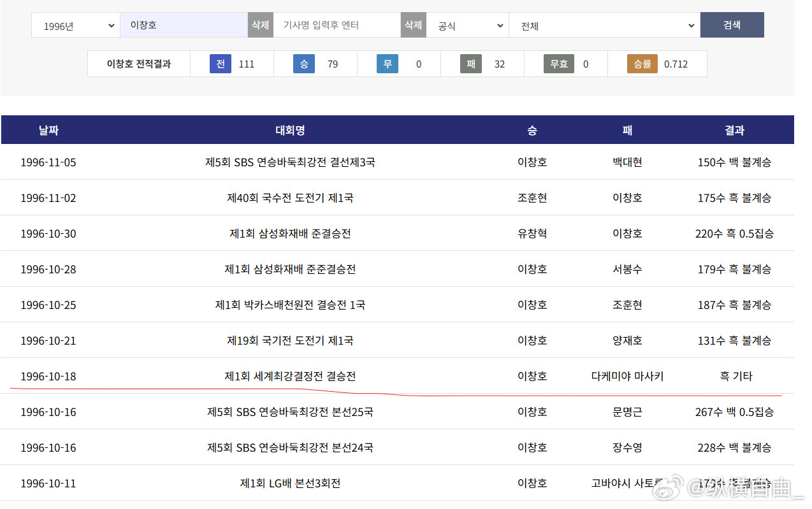Focus the 기사명 입력후 엔터 input field
Viewport: 812px width, 509px height.
337,25
